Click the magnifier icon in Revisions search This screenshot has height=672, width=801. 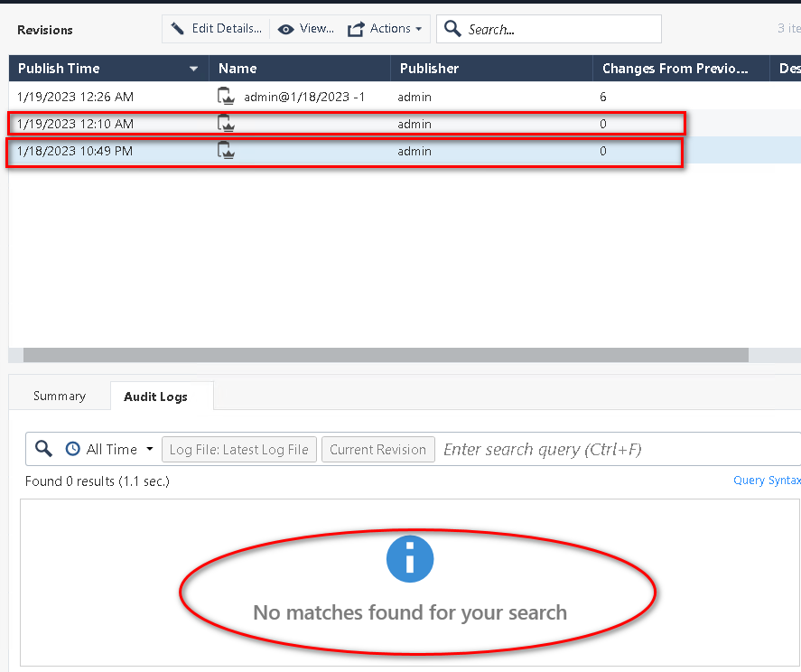coord(452,29)
